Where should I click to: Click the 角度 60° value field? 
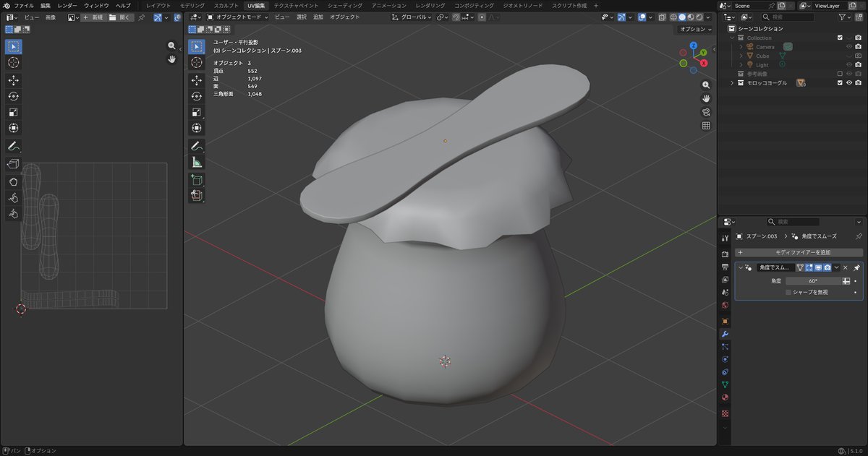click(x=813, y=280)
